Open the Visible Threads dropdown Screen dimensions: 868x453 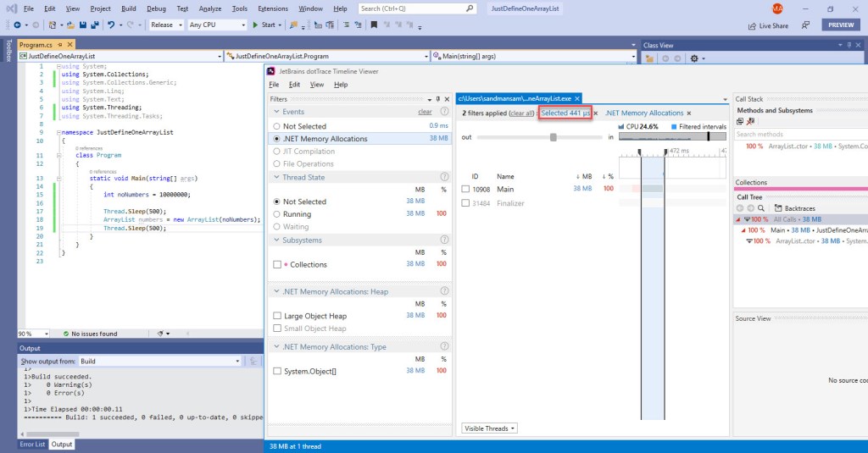(488, 428)
